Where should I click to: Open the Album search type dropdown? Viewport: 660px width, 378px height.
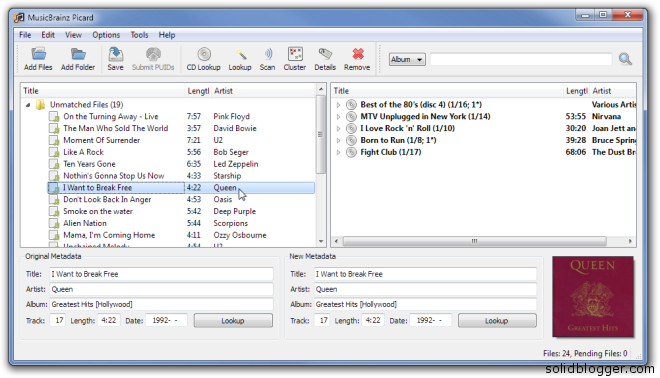tap(407, 59)
